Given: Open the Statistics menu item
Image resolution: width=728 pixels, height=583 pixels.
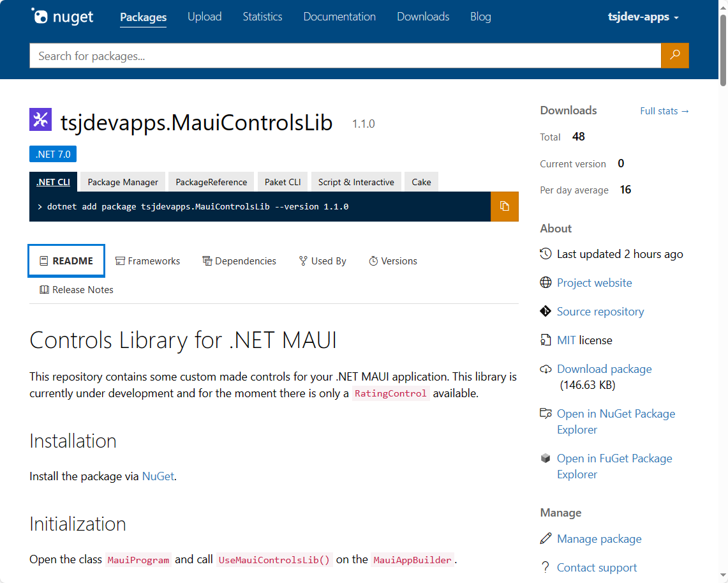Looking at the screenshot, I should tap(262, 17).
